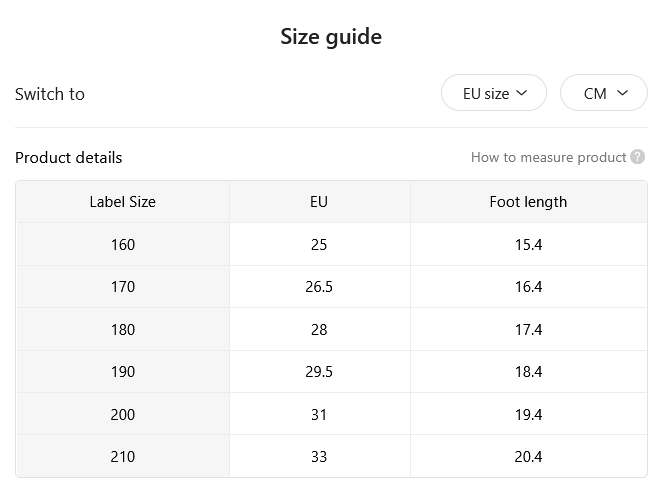Click the chevron in the EU size selector

point(522,93)
